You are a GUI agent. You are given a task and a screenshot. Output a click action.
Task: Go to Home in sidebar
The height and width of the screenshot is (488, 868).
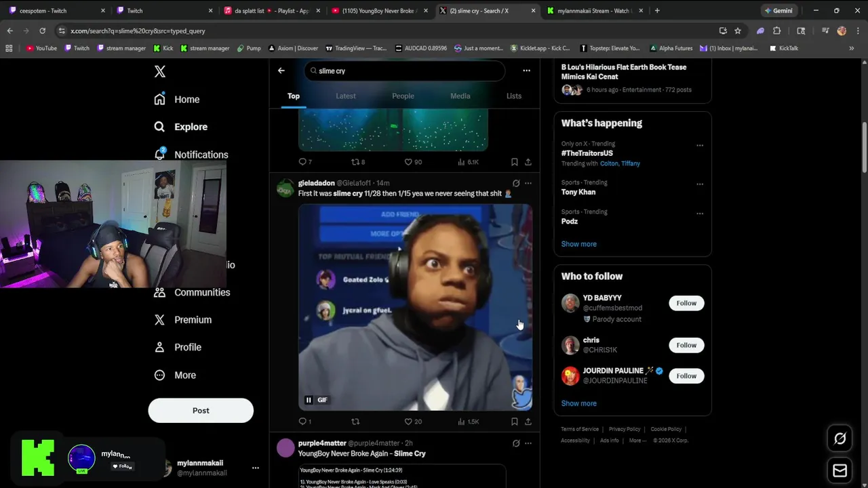176,99
